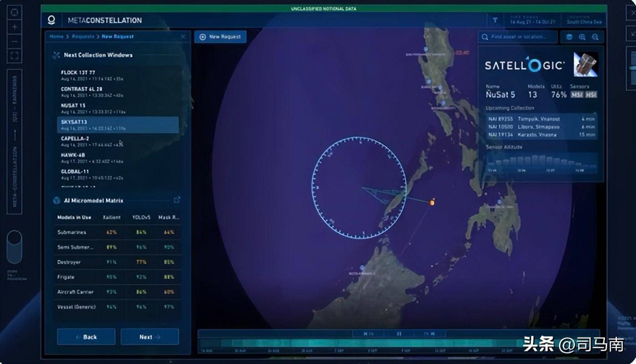Click the zoom-out magnifier on the map toolbar

[595, 37]
